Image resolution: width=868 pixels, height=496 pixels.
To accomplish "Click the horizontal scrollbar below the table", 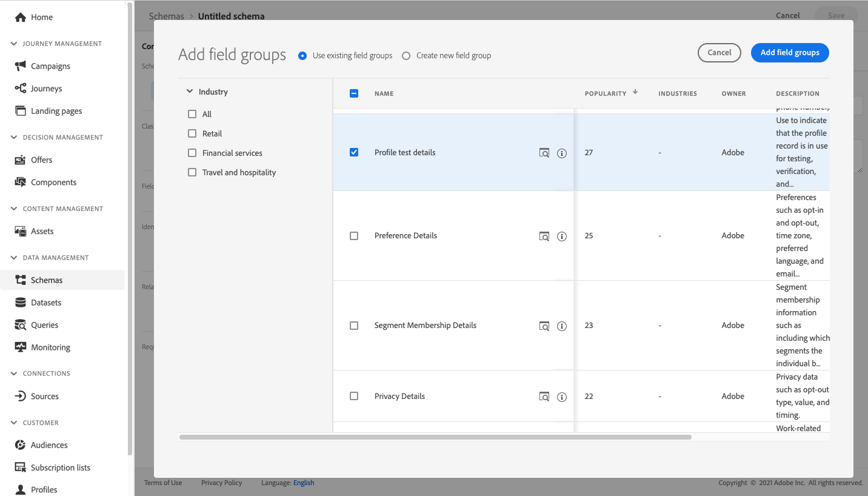I will (x=435, y=437).
